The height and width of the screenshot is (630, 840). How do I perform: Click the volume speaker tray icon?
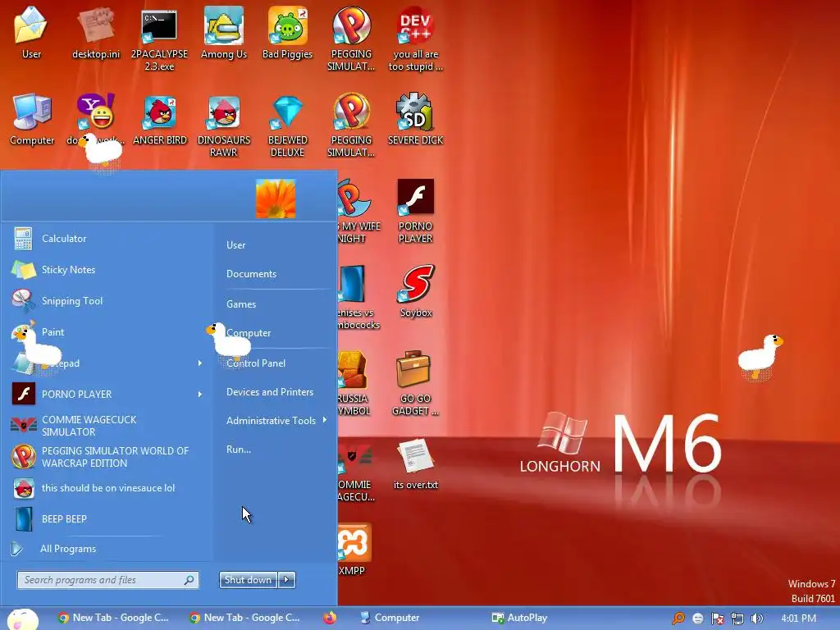756,619
